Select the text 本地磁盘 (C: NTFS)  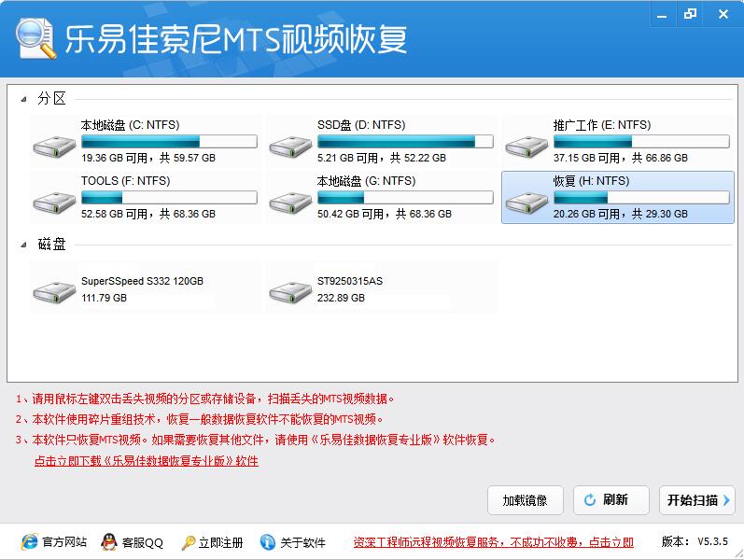tap(130, 125)
